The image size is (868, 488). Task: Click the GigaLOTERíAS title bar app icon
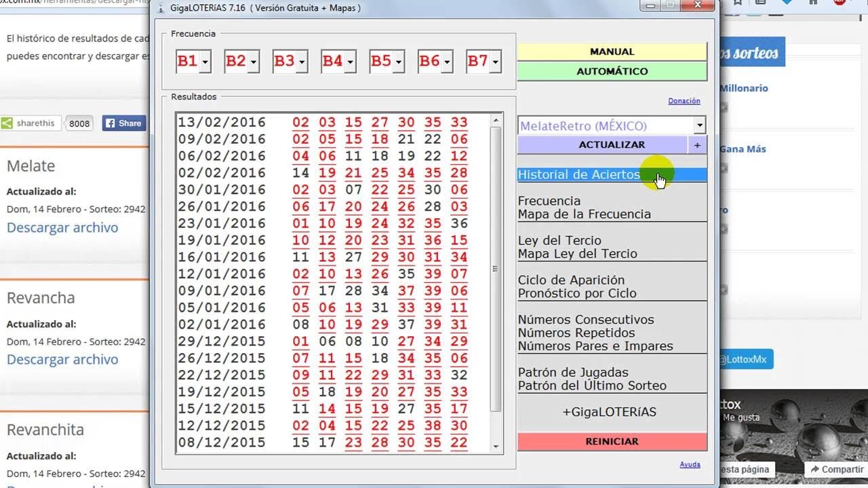click(x=161, y=8)
